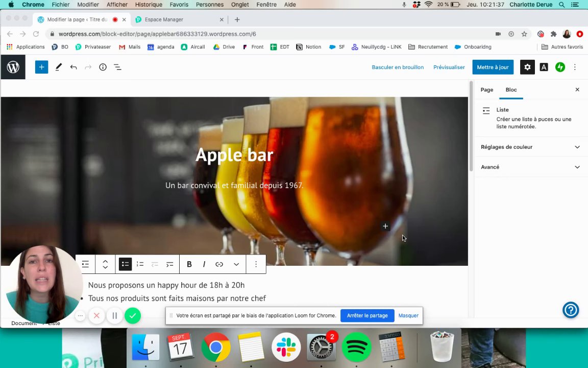This screenshot has height=368, width=588.
Task: Open the Afficher menu
Action: 117,5
